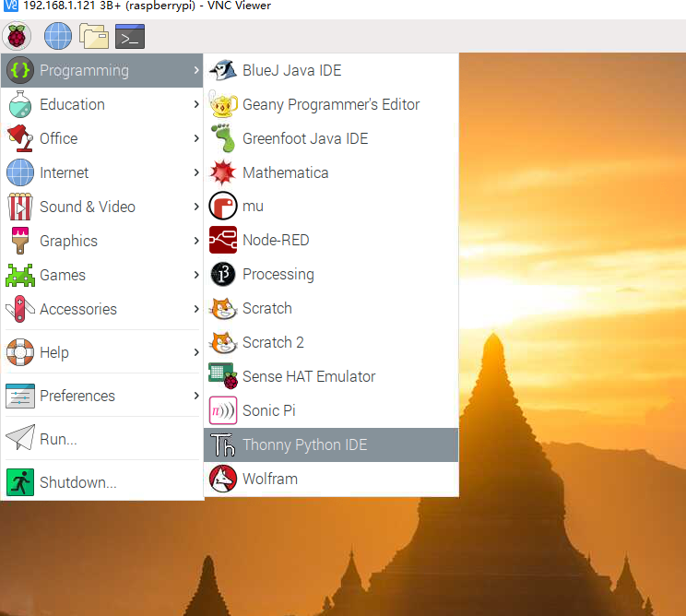Click the BlueJ blue jay bird icon

tap(223, 70)
